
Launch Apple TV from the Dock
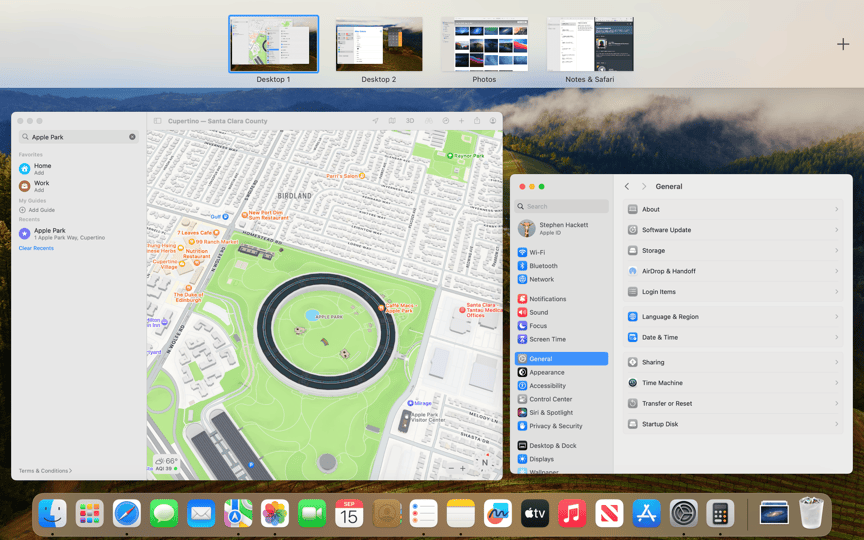tap(535, 514)
